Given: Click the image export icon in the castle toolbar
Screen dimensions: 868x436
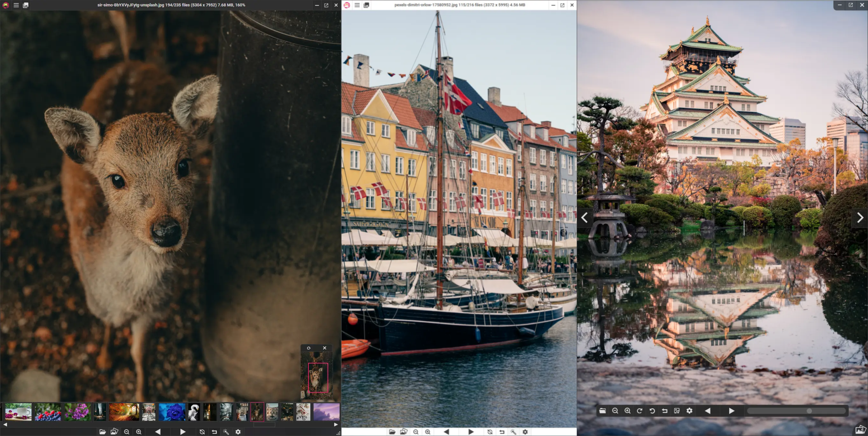Looking at the screenshot, I should 677,411.
